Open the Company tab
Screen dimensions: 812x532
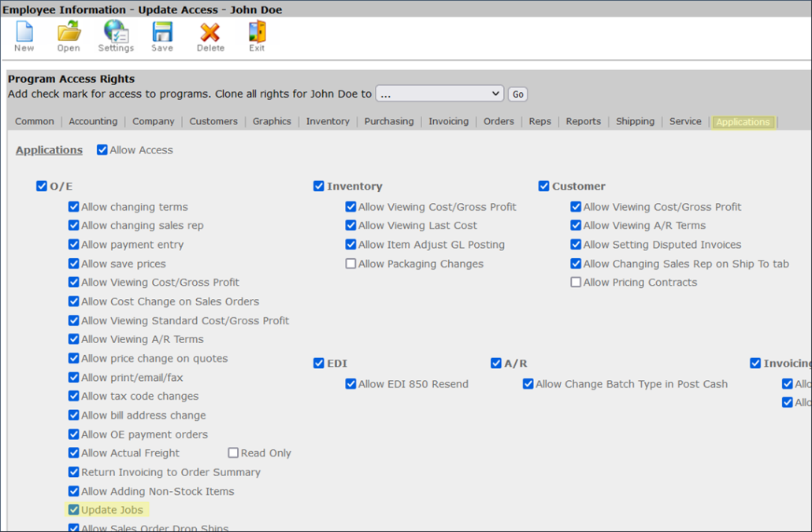(154, 121)
